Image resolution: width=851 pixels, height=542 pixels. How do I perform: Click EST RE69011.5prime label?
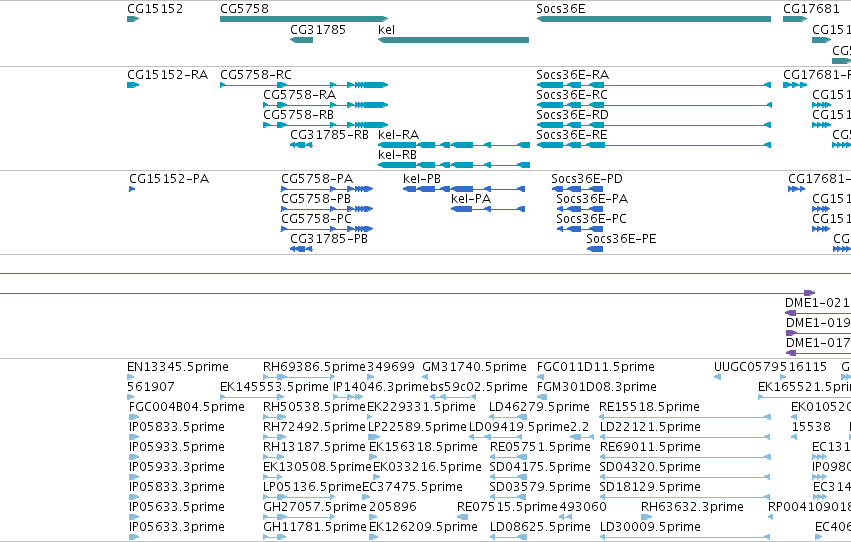point(650,448)
